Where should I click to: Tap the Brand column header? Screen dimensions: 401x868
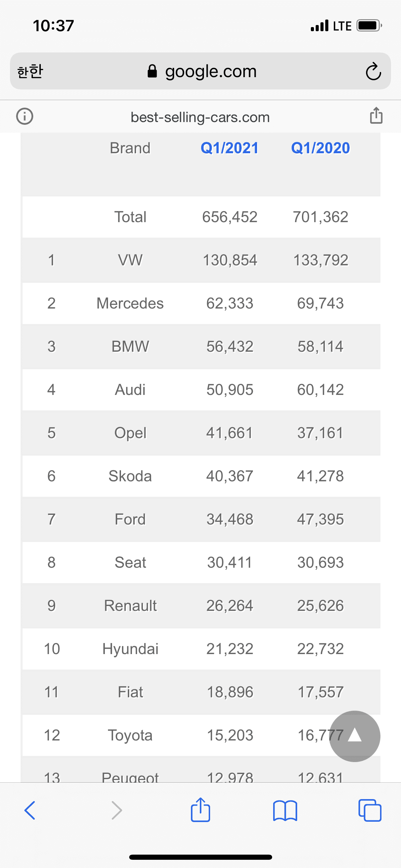tap(130, 148)
